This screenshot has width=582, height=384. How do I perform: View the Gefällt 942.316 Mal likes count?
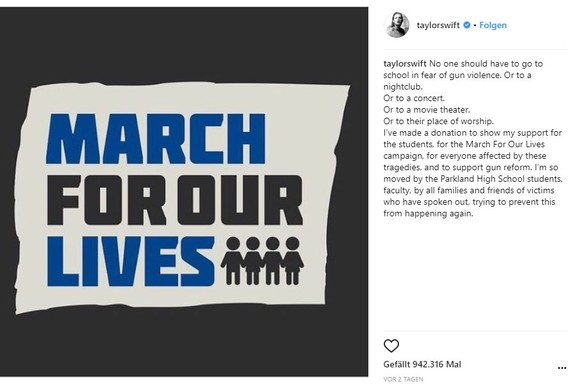pyautogui.click(x=422, y=364)
